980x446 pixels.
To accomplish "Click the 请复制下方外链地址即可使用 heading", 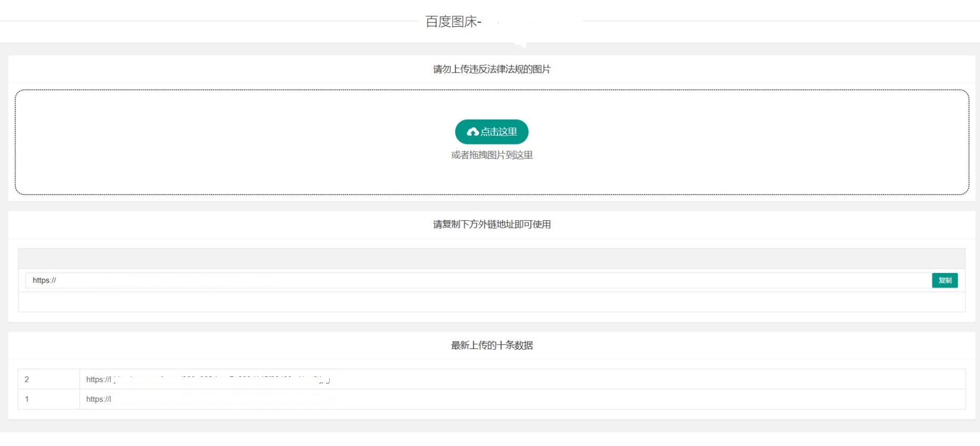I will point(492,225).
